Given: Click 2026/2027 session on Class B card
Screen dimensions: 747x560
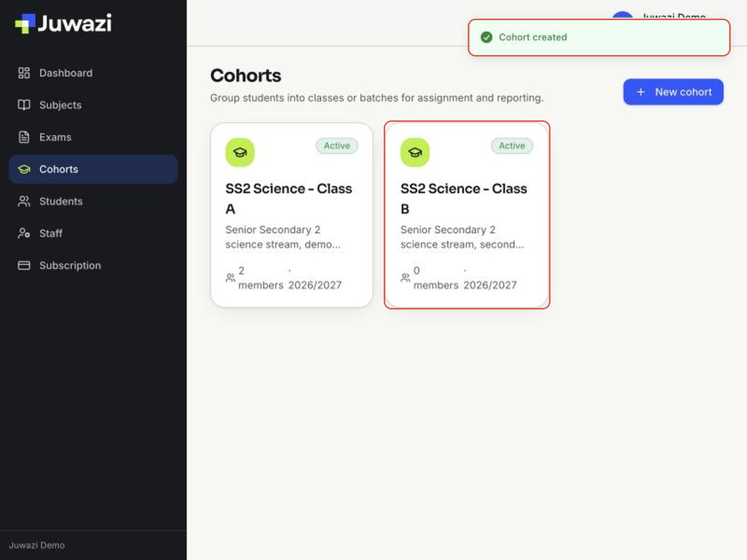Looking at the screenshot, I should [490, 285].
